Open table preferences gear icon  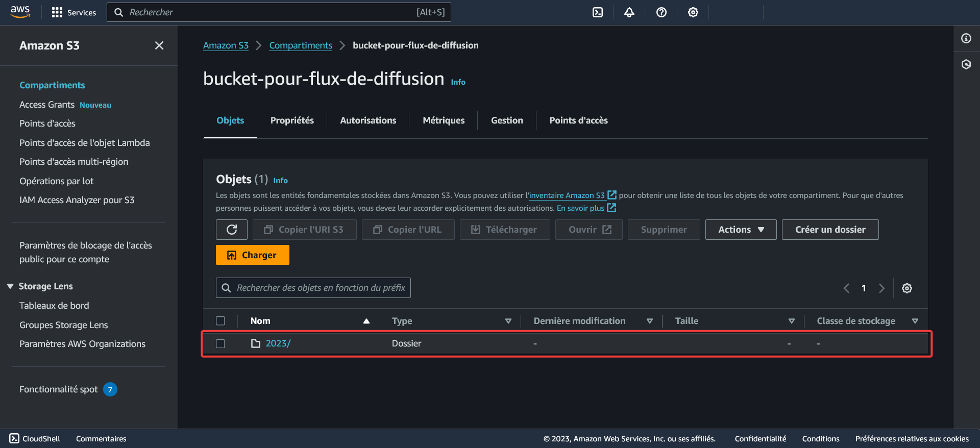[907, 288]
